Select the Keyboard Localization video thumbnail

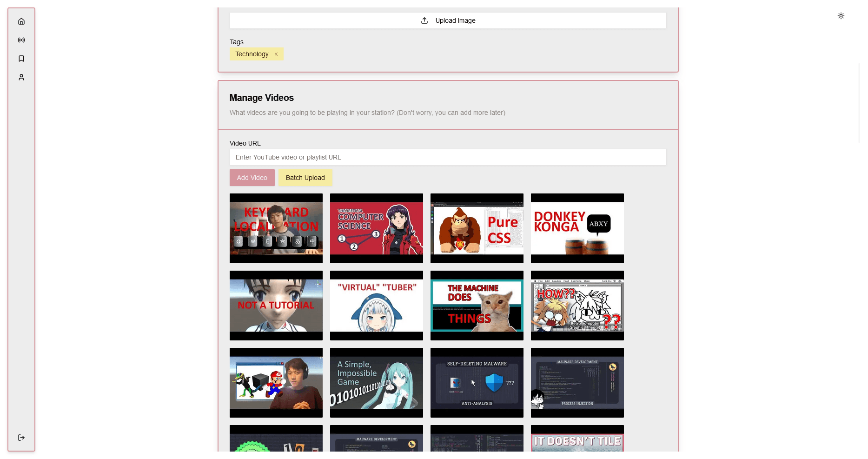(276, 228)
